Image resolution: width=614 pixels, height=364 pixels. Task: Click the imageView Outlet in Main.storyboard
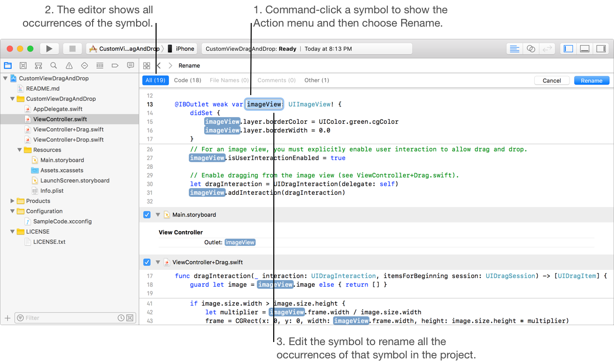coord(240,242)
